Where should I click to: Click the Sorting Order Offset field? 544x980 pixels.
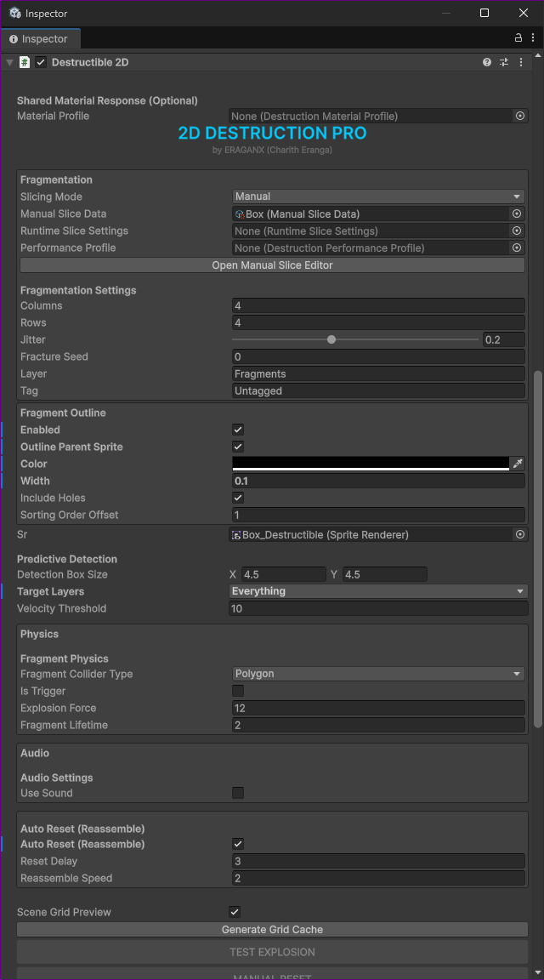pyautogui.click(x=378, y=515)
